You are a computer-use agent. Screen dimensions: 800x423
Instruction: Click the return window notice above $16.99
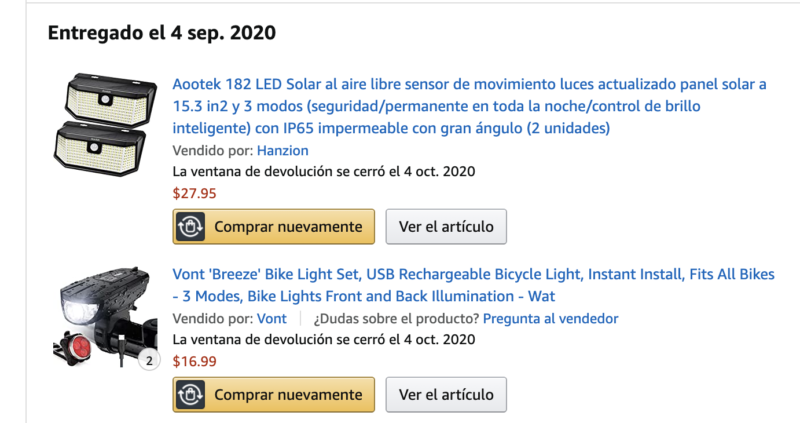click(x=323, y=339)
